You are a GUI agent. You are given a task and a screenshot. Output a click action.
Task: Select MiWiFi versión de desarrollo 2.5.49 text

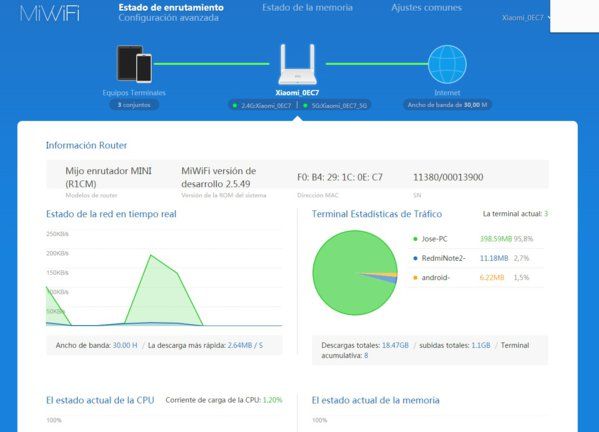219,177
